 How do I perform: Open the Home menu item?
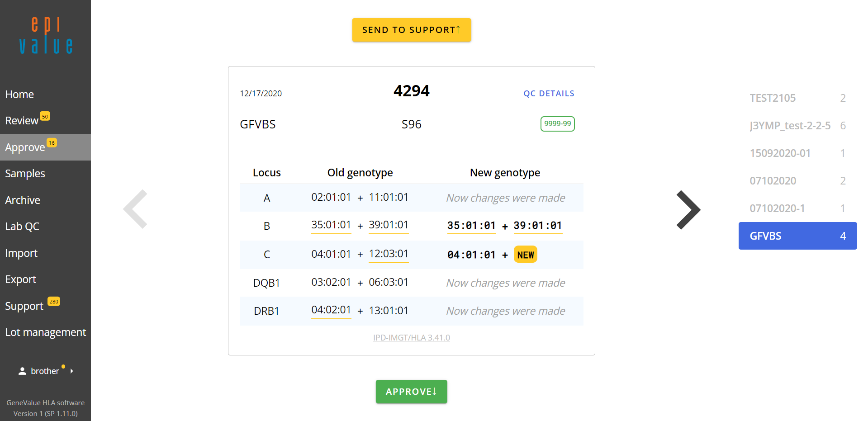[19, 95]
